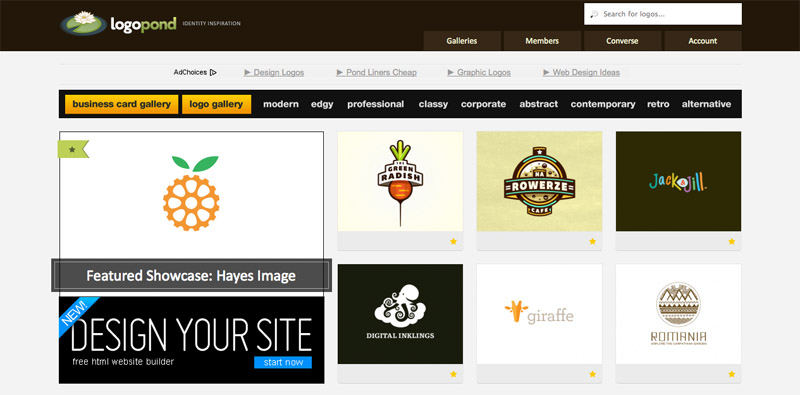Open the Romania logo thumbnail
The width and height of the screenshot is (800, 395).
tap(679, 314)
